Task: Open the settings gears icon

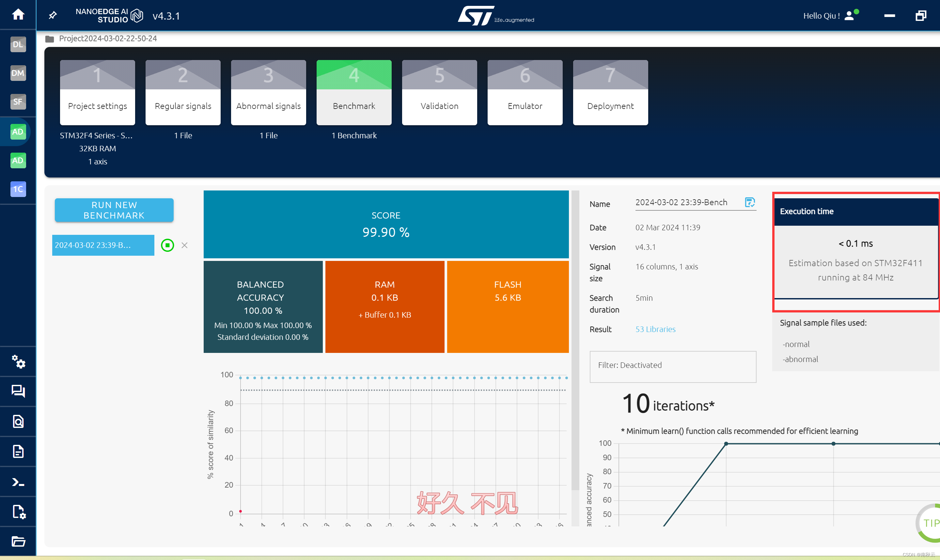Action: [x=18, y=361]
